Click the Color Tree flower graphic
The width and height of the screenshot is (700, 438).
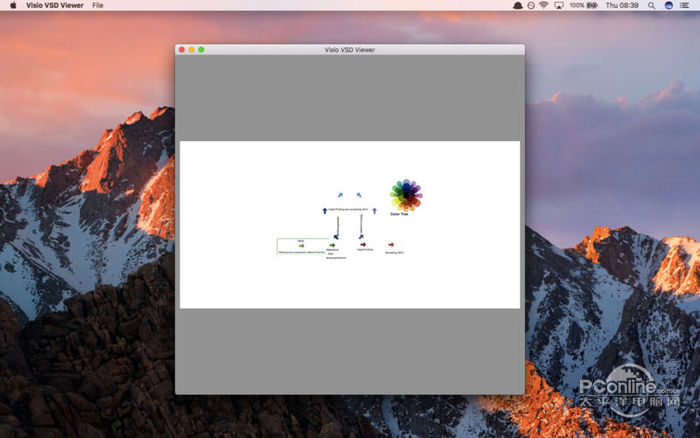[406, 195]
